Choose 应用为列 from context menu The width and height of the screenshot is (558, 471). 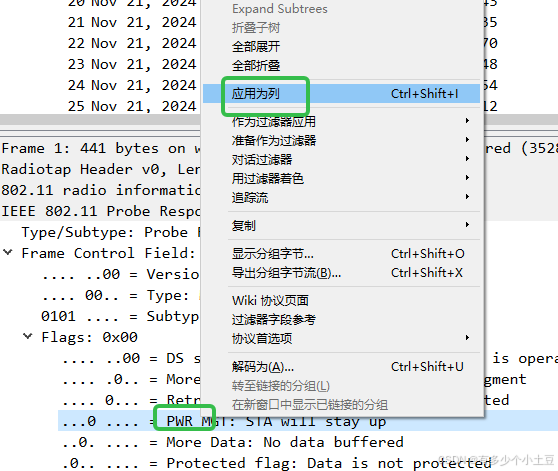pos(341,94)
